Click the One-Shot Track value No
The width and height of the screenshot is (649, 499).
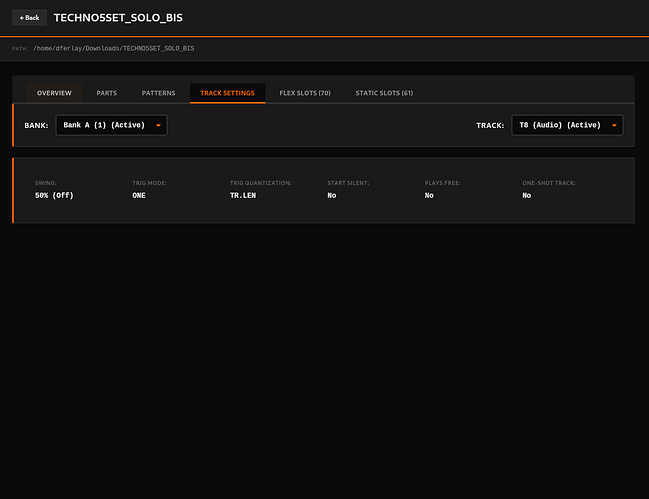(x=527, y=196)
